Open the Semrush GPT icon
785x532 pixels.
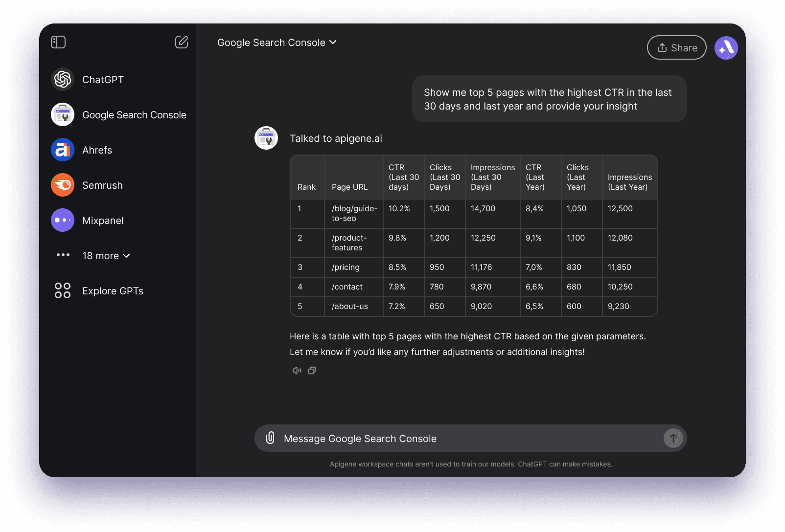pyautogui.click(x=63, y=185)
